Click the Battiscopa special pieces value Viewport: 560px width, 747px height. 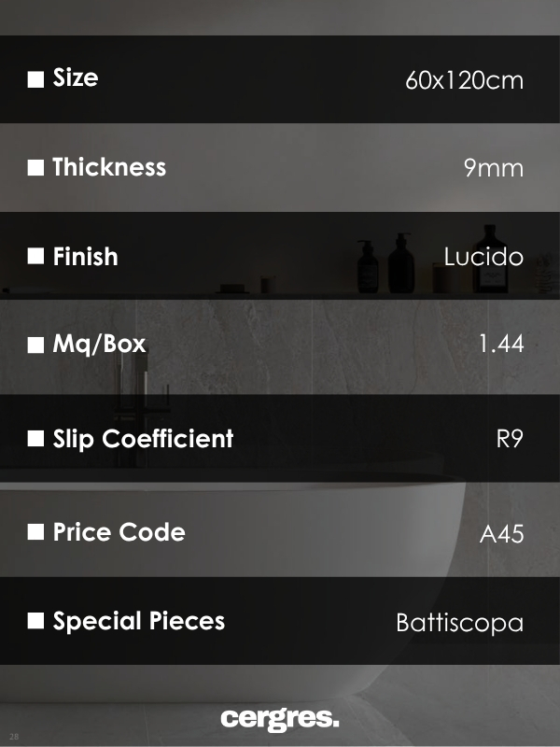click(x=459, y=623)
